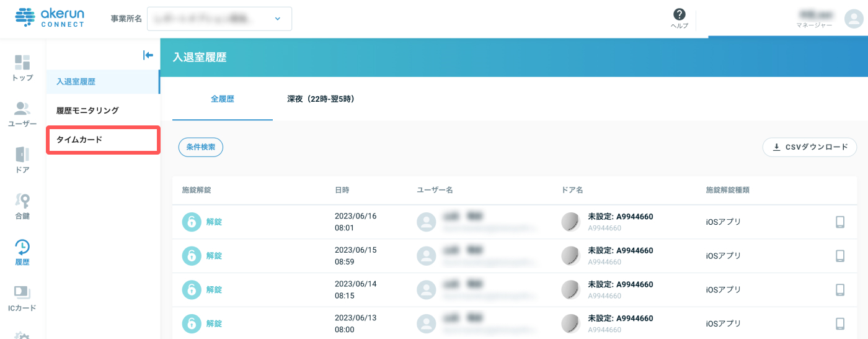The image size is (868, 339).
Task: Click the door device thumbnail in 2023/06/16 row
Action: pos(570,222)
